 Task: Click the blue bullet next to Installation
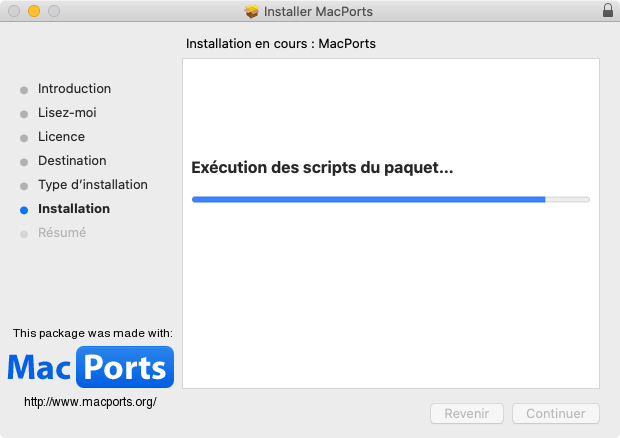(x=24, y=210)
